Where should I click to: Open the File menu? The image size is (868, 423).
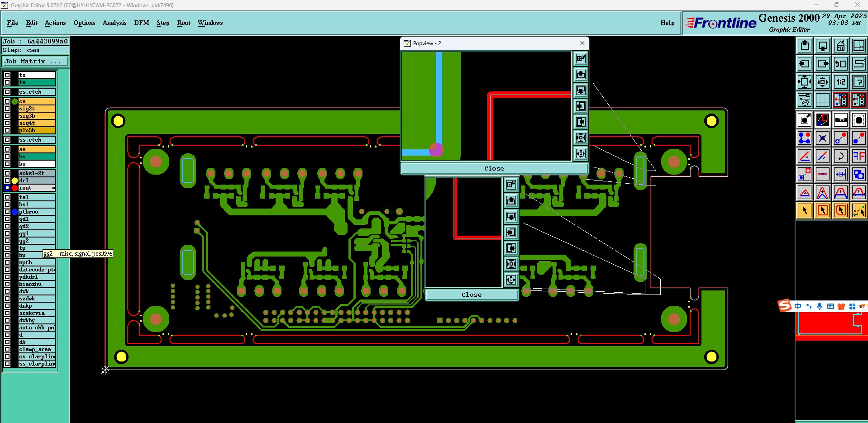(13, 23)
